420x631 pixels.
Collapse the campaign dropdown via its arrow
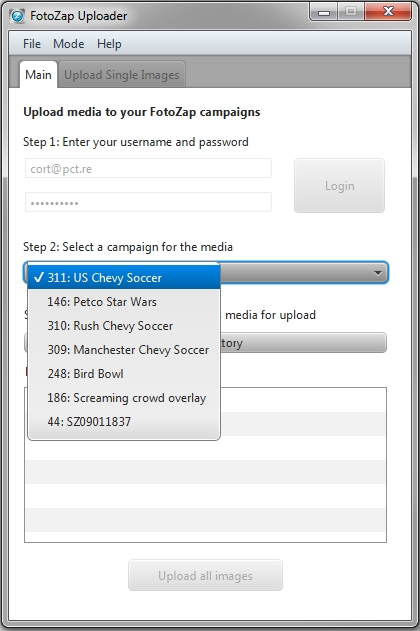[377, 273]
